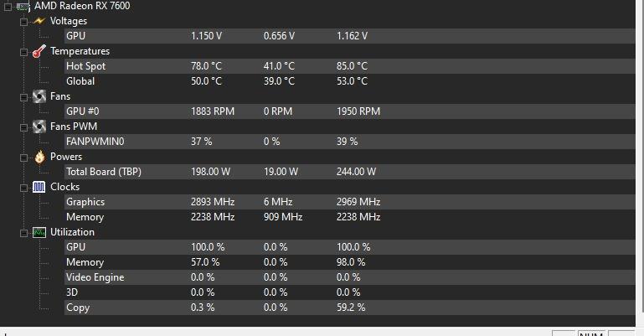Click the lightning bolt Voltages icon
644x336 pixels.
click(39, 21)
